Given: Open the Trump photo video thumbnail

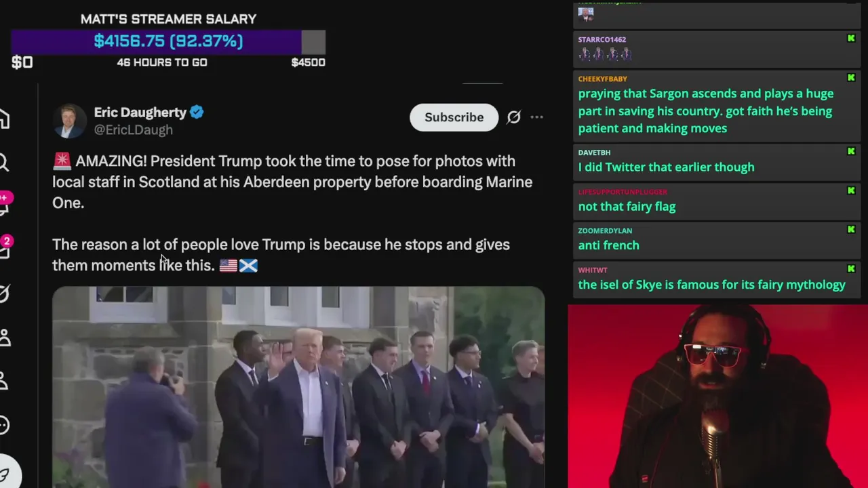Looking at the screenshot, I should tap(298, 387).
